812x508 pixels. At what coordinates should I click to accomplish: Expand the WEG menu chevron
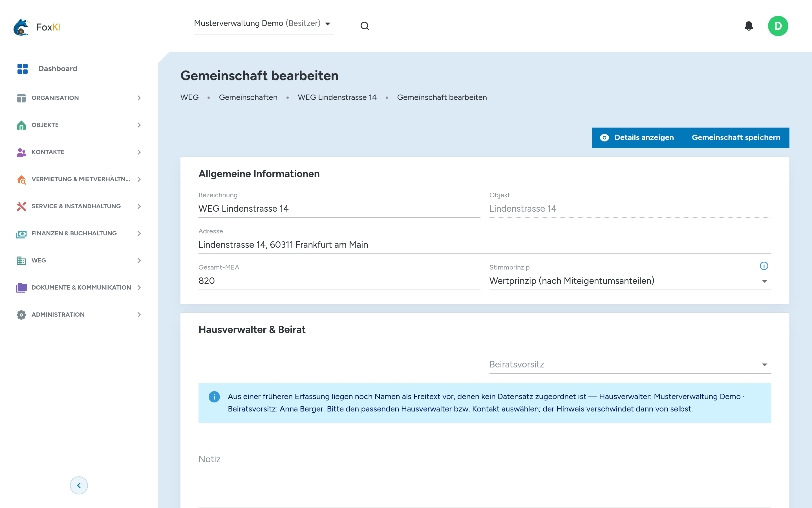point(139,260)
